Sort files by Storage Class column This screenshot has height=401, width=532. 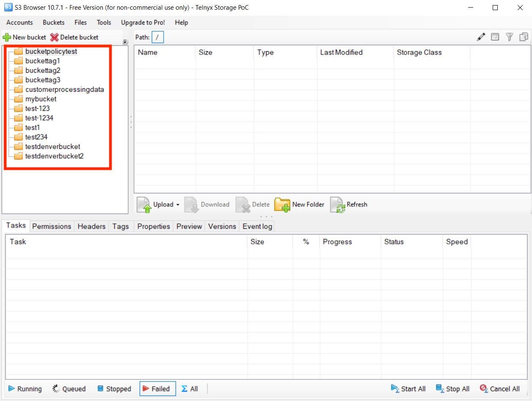click(432, 52)
